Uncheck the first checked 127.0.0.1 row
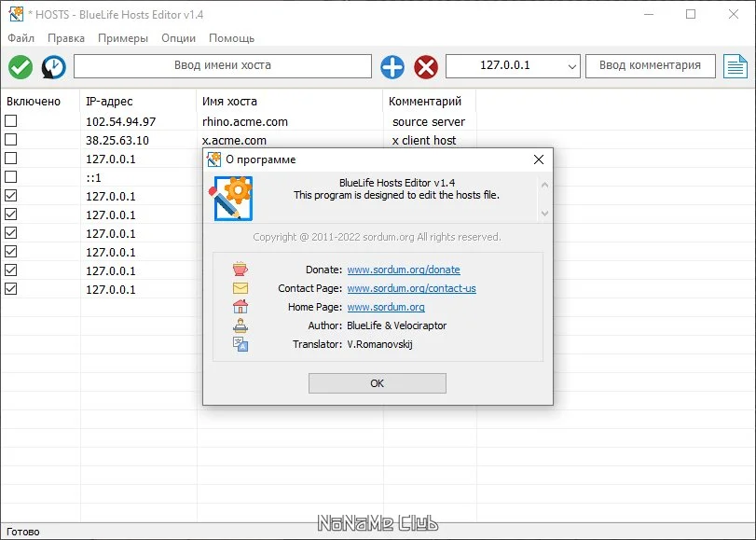The height and width of the screenshot is (540, 756). [x=10, y=196]
